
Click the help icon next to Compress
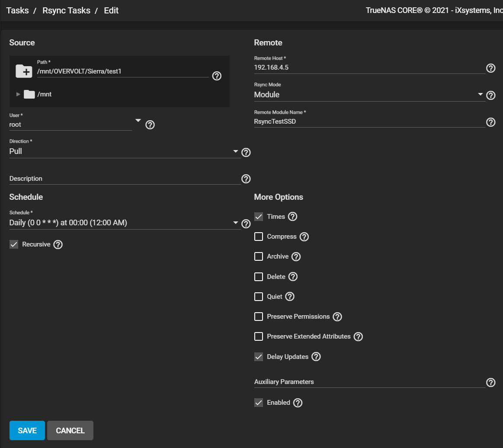(x=304, y=237)
